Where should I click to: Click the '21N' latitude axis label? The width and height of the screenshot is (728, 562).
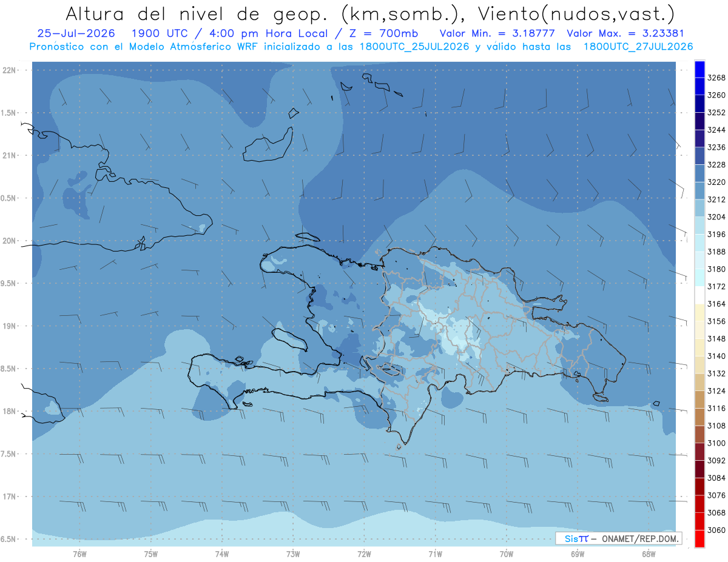(x=9, y=156)
